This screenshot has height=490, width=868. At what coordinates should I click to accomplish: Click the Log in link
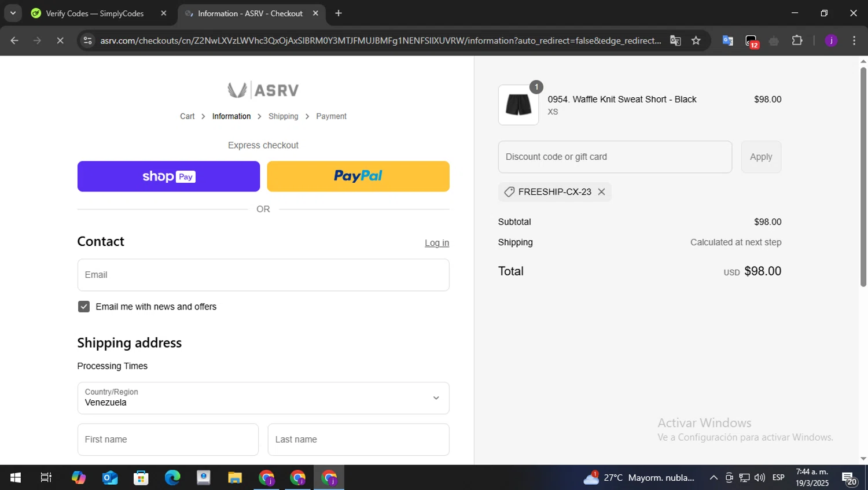(437, 243)
